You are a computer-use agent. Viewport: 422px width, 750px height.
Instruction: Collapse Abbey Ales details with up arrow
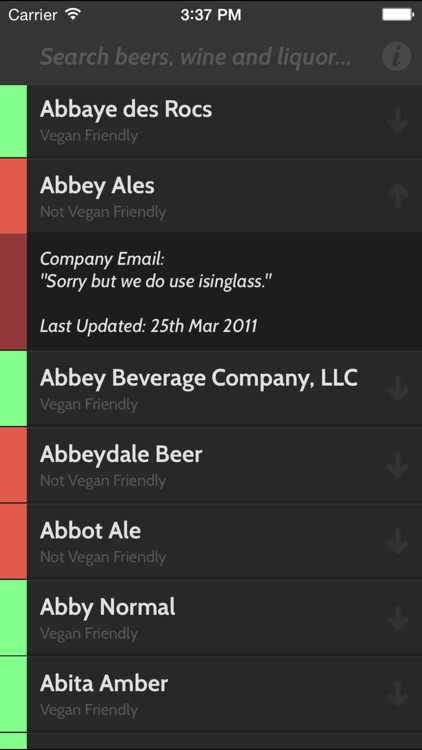(398, 196)
